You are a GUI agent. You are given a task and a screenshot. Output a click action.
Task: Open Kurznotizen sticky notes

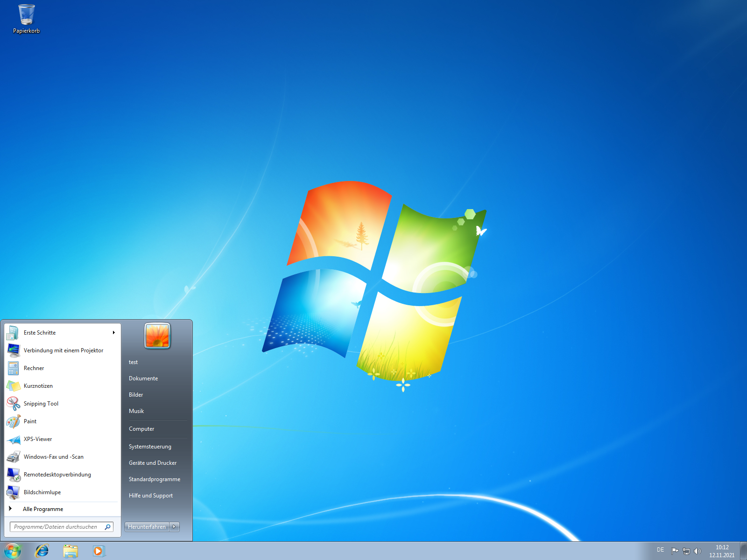(x=63, y=386)
